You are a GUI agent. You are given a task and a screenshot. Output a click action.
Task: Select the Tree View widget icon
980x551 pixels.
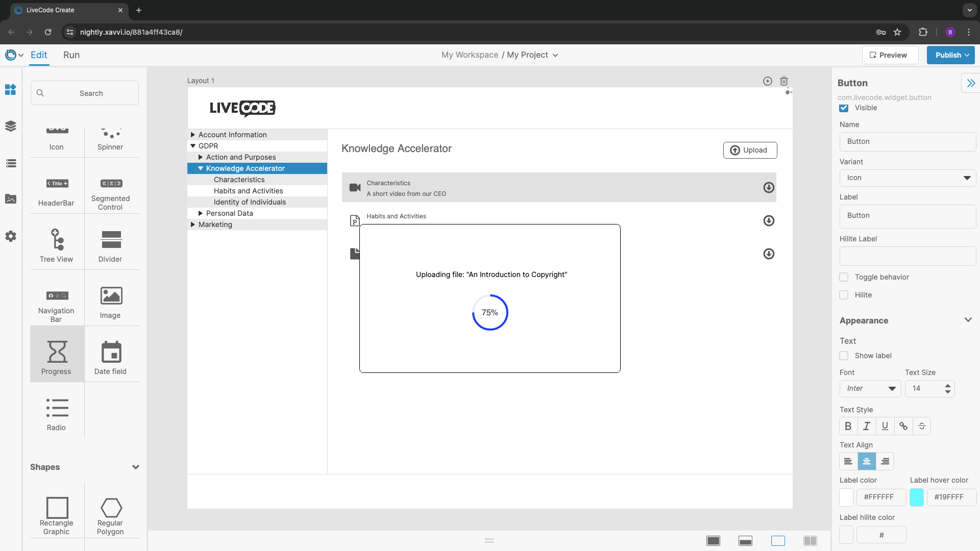coord(57,240)
